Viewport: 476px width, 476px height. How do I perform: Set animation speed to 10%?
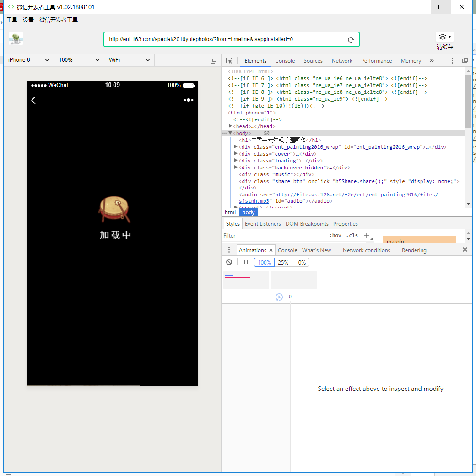301,262
